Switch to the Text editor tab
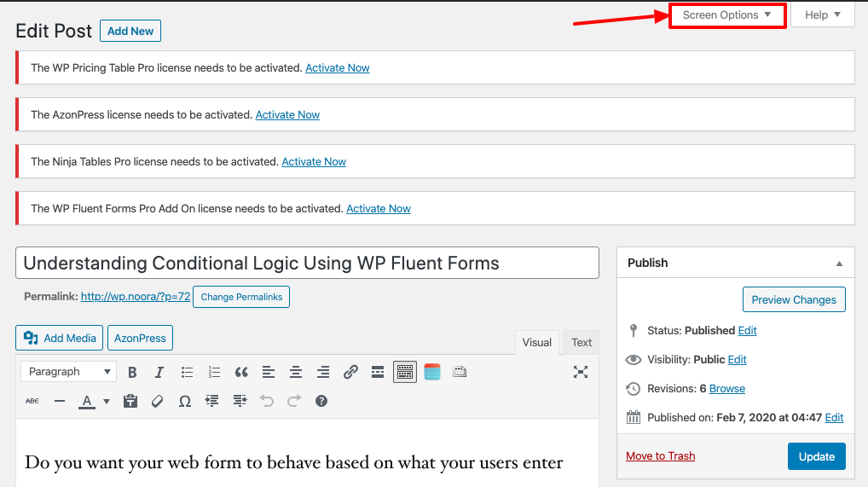 (582, 342)
